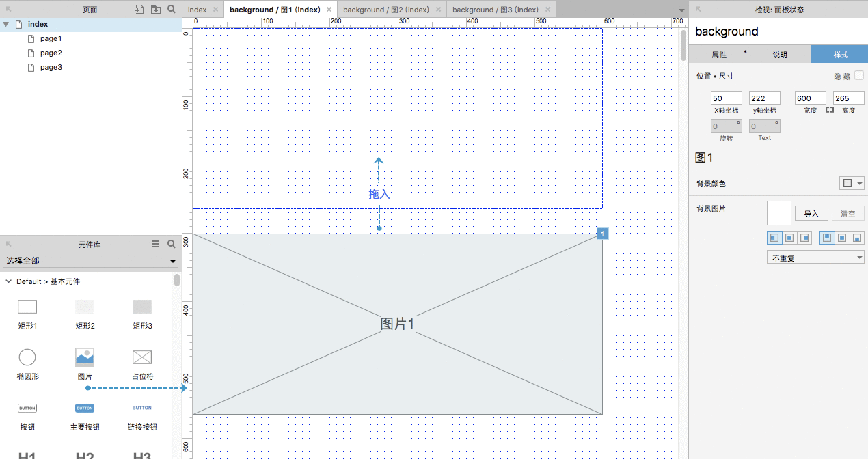Open the 选择全部 library dropdown
Viewport: 868px width, 459px height.
click(90, 261)
